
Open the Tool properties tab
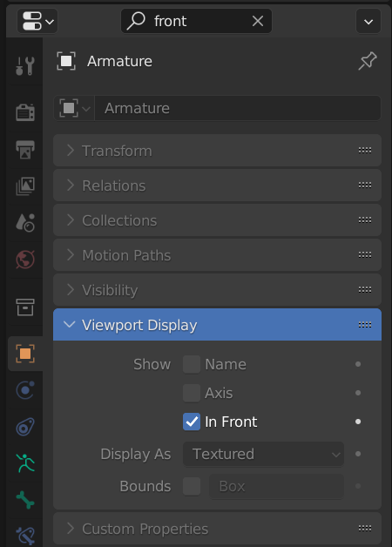(x=25, y=65)
